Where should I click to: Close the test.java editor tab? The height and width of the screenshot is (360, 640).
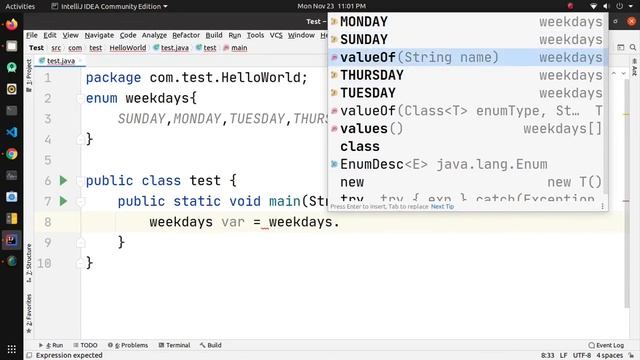(x=80, y=61)
